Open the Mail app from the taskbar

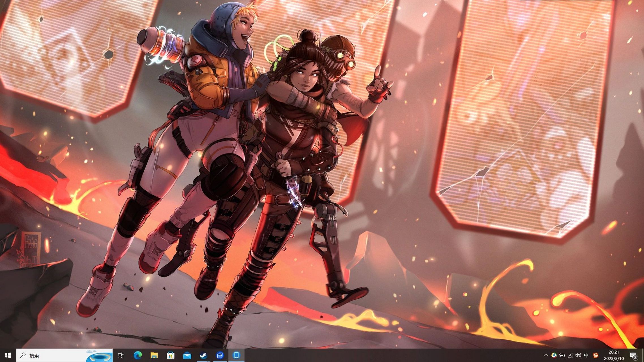pyautogui.click(x=187, y=355)
